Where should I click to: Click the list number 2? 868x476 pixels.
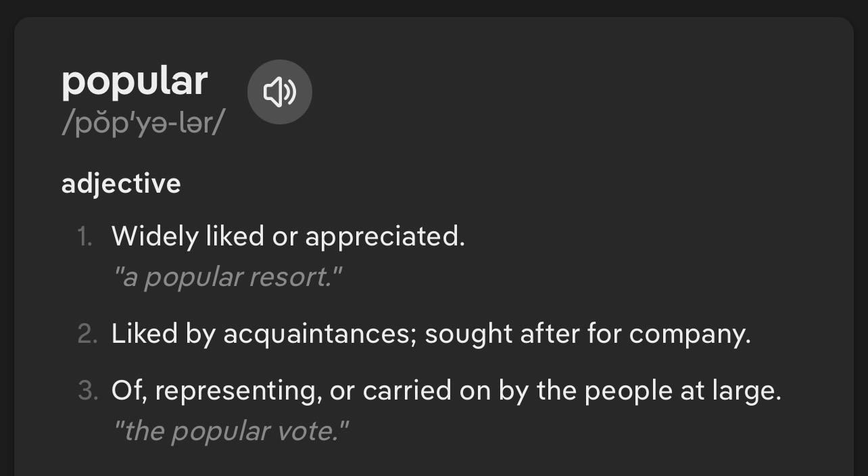[x=87, y=334]
